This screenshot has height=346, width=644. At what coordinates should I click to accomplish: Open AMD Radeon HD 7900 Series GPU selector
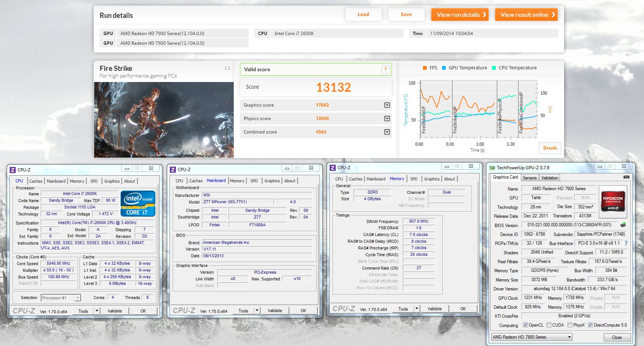coord(532,337)
